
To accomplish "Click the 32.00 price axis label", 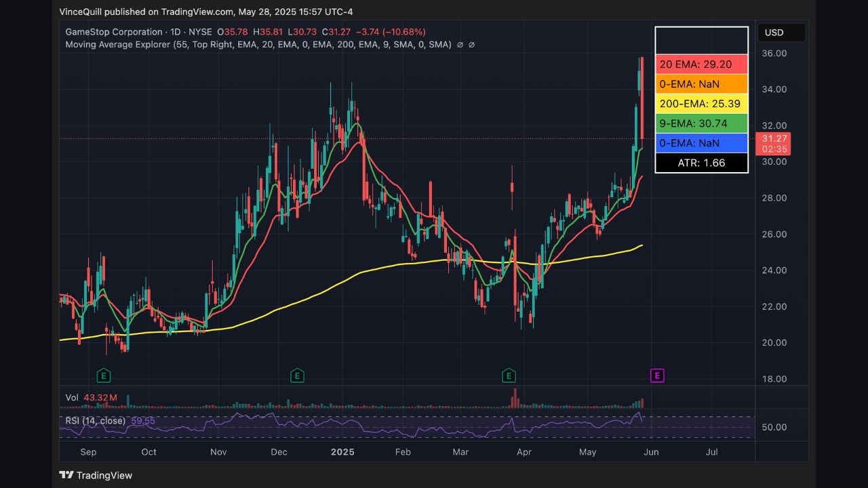I will click(774, 125).
